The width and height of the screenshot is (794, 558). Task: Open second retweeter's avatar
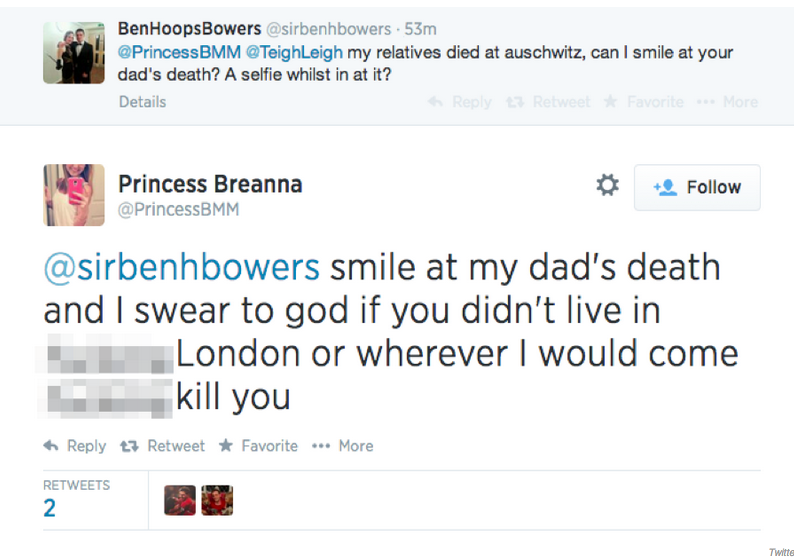(x=217, y=500)
